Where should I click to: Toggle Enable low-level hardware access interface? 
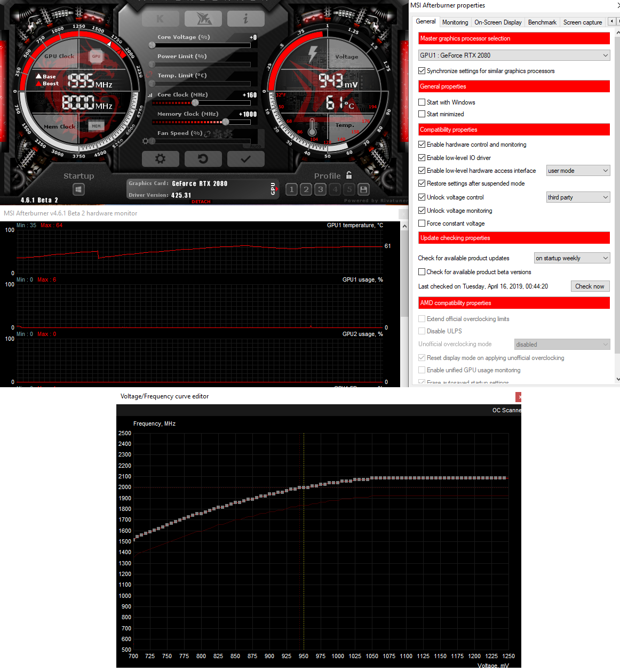click(422, 171)
